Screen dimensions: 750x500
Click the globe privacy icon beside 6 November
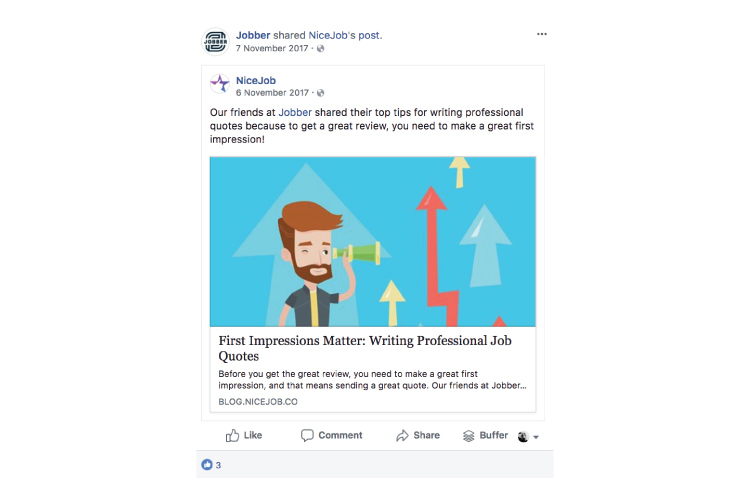[x=320, y=93]
